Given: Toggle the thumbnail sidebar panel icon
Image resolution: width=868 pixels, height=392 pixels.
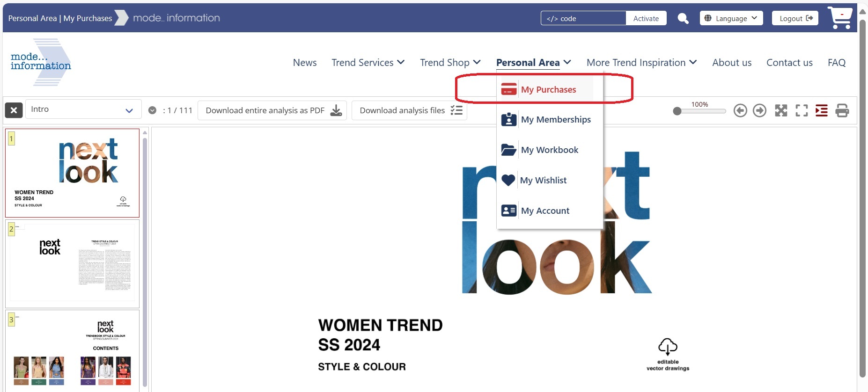Looking at the screenshot, I should pyautogui.click(x=822, y=110).
